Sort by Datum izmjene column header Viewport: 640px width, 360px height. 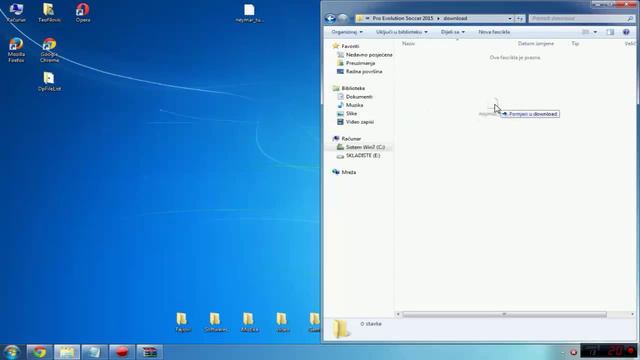pyautogui.click(x=536, y=43)
